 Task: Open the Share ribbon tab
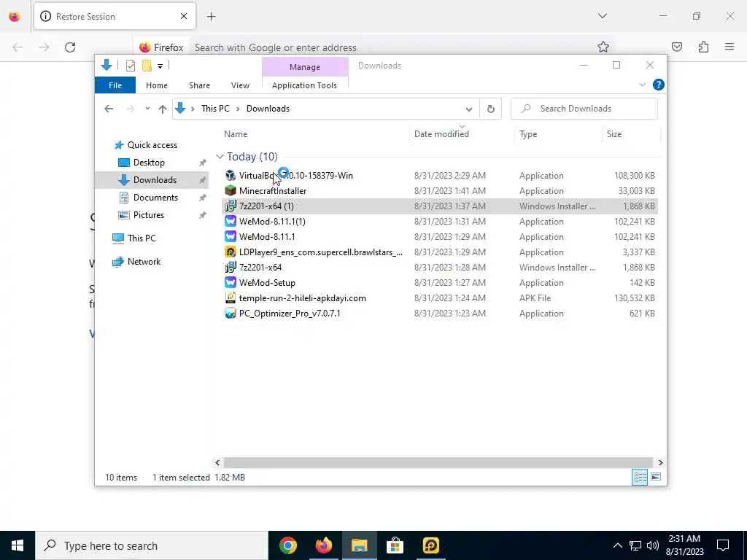(x=199, y=85)
